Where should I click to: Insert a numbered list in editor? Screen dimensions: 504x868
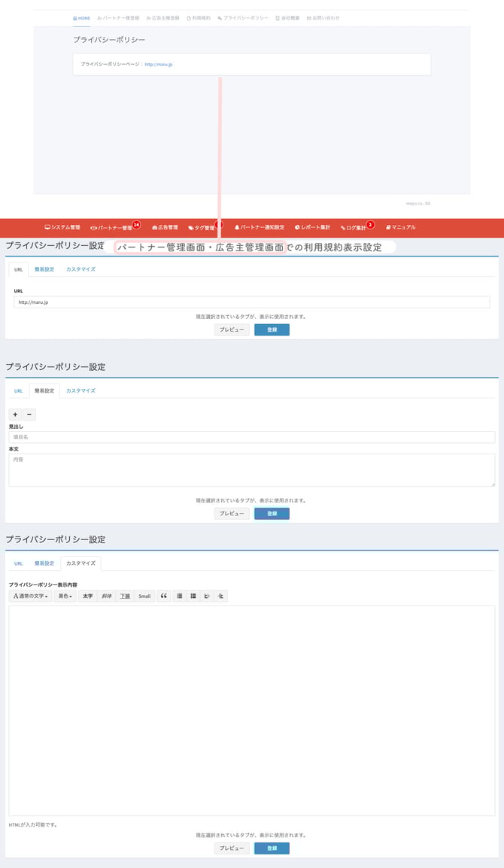(x=193, y=596)
